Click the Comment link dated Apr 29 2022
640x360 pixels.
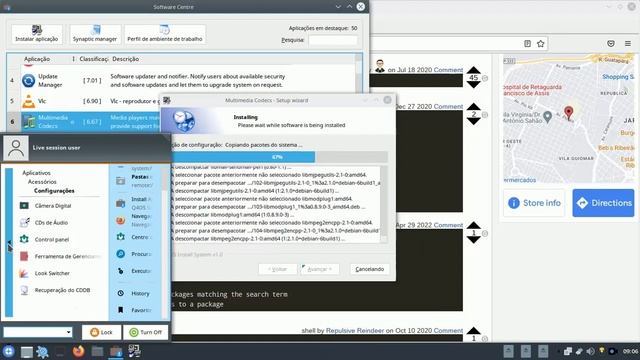(x=448, y=225)
